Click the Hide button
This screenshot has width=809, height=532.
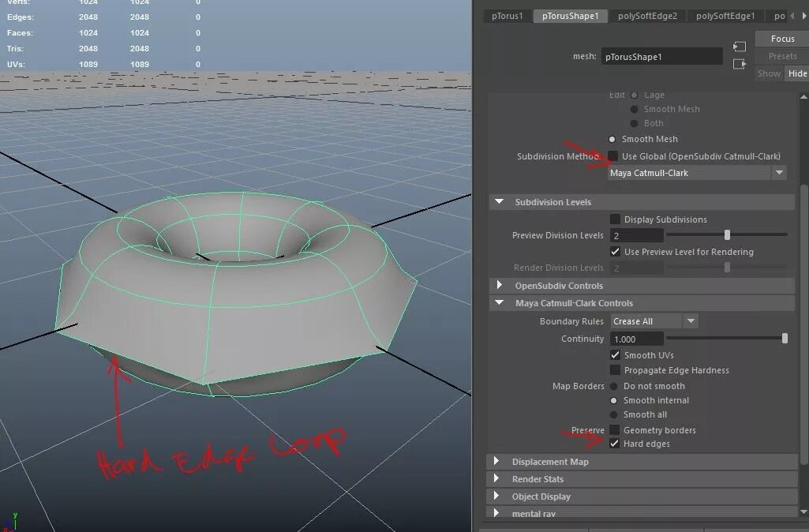tap(797, 73)
